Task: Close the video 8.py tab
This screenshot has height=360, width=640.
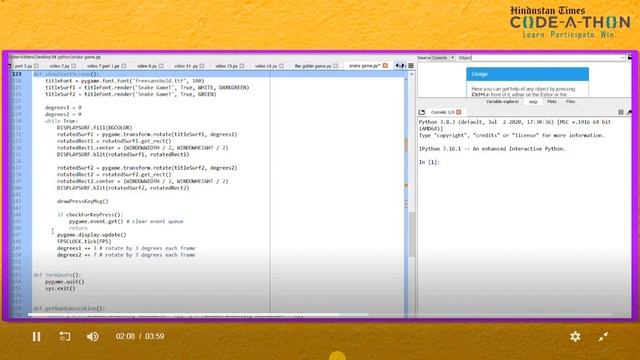Action: pyautogui.click(x=161, y=66)
